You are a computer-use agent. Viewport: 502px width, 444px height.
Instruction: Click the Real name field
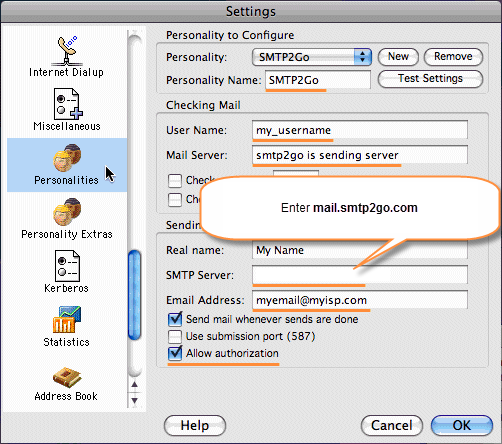[x=360, y=250]
